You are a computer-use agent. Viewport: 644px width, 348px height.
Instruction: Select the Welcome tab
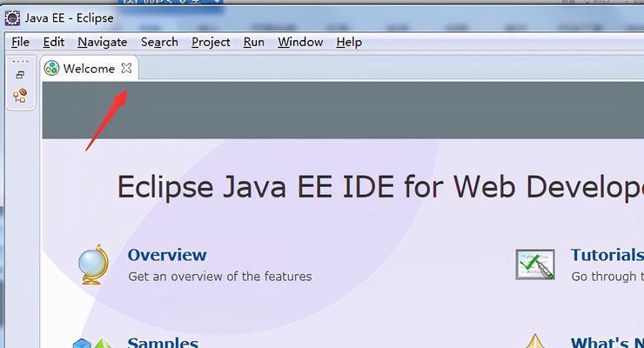[x=89, y=69]
